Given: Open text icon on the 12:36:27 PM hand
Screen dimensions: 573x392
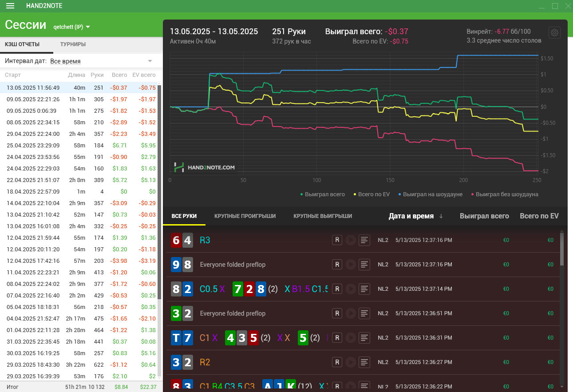Looking at the screenshot, I should [x=364, y=362].
